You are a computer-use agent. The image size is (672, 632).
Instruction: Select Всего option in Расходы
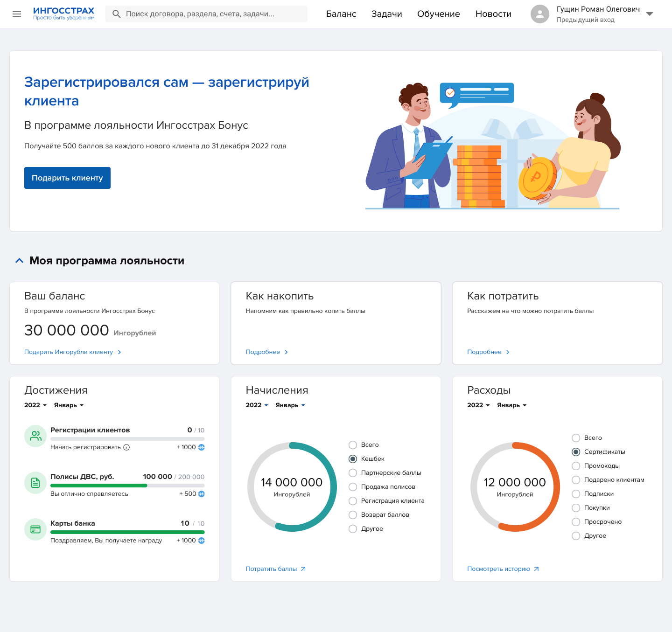pyautogui.click(x=576, y=438)
